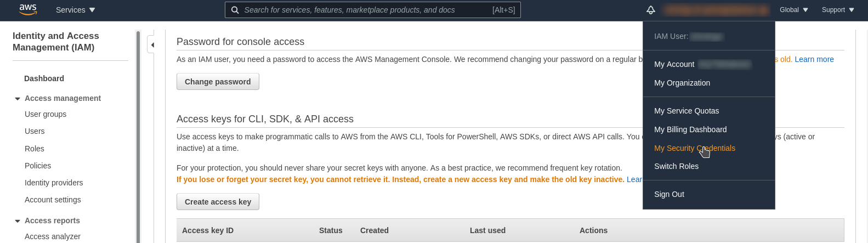Select Sign Out in the menu
Viewport: 868px width, 243px height.
(x=669, y=194)
